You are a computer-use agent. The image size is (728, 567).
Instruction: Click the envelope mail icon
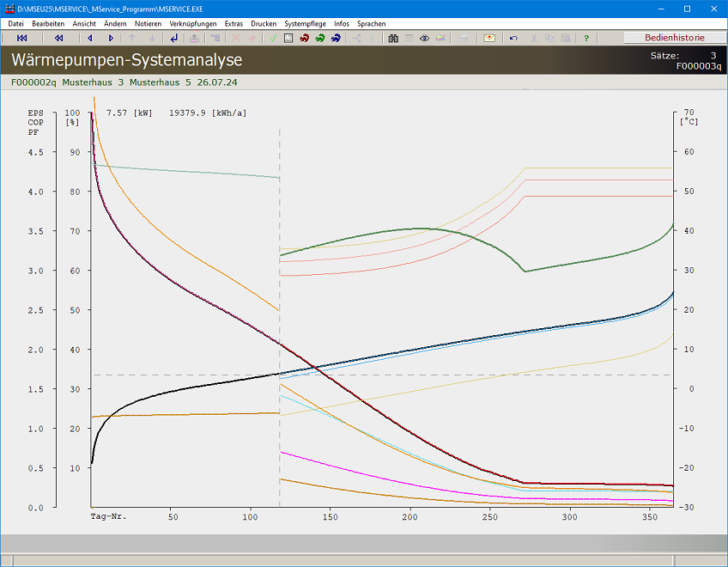click(489, 39)
